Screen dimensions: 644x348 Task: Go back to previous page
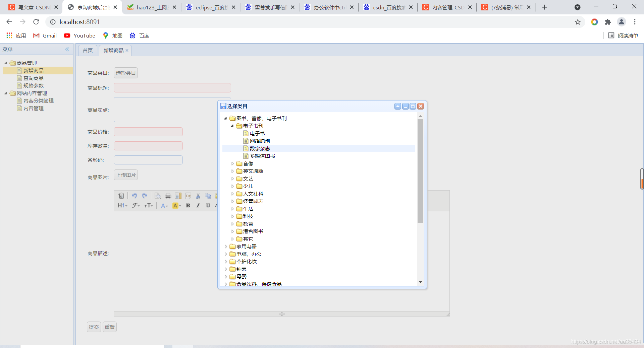point(9,22)
